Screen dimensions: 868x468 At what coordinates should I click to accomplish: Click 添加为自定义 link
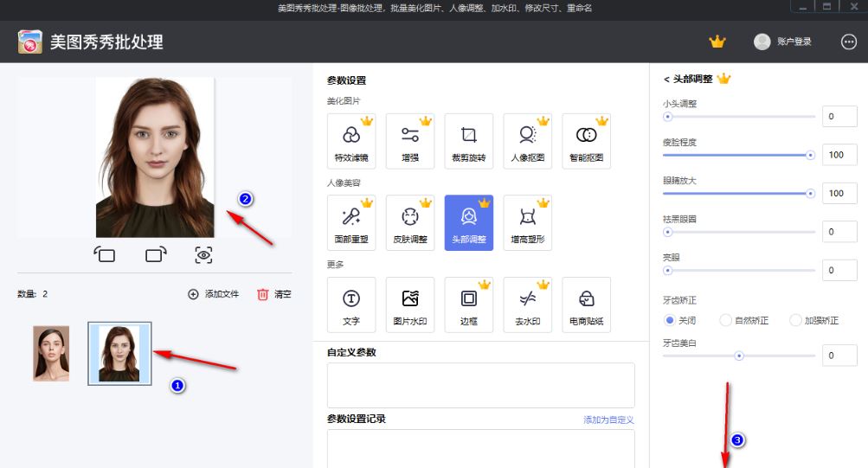point(608,420)
